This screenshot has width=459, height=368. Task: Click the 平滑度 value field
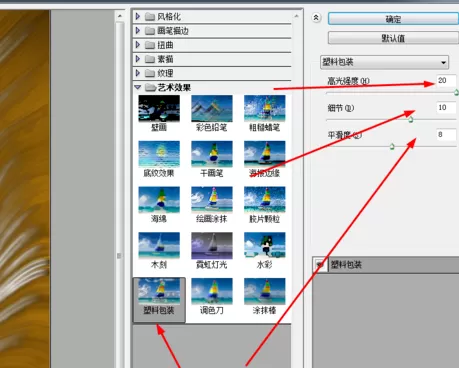pyautogui.click(x=446, y=135)
